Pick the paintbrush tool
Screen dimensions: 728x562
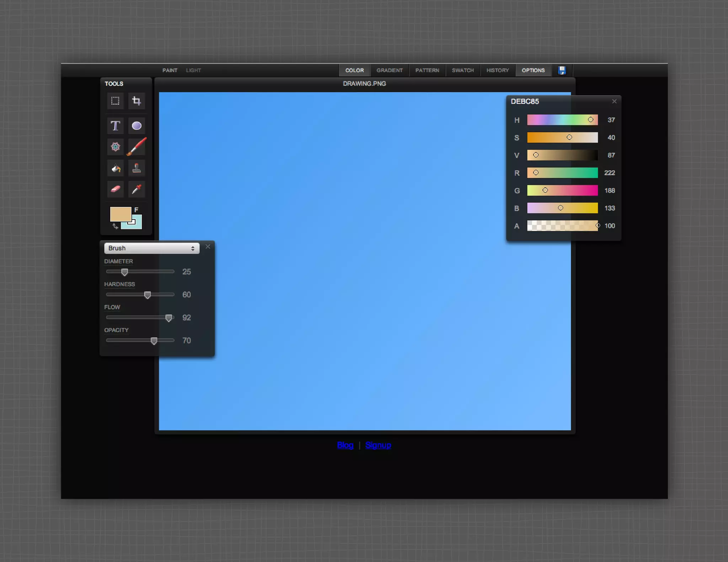coord(136,147)
